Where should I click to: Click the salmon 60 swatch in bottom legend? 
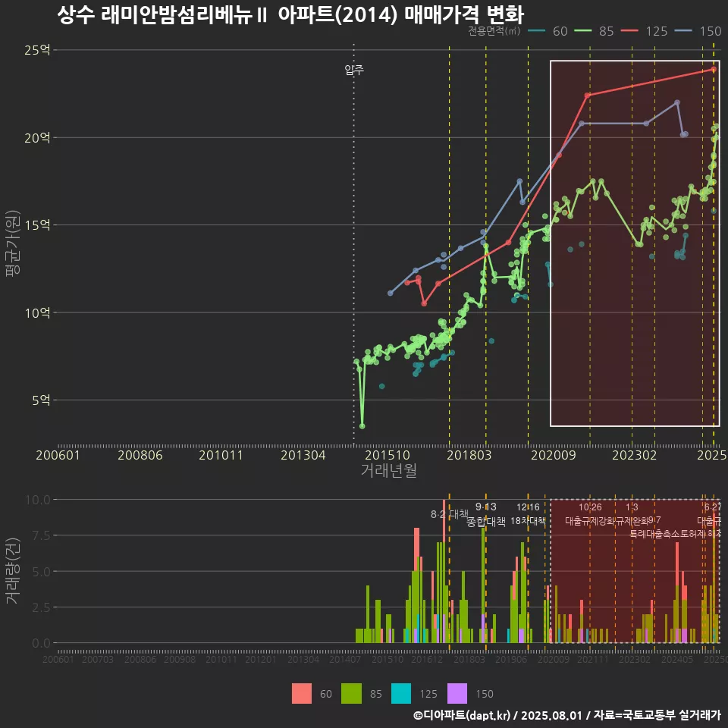[302, 693]
